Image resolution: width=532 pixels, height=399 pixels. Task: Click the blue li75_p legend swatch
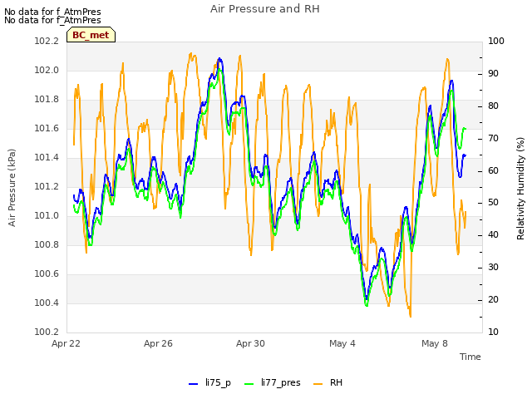(x=193, y=384)
